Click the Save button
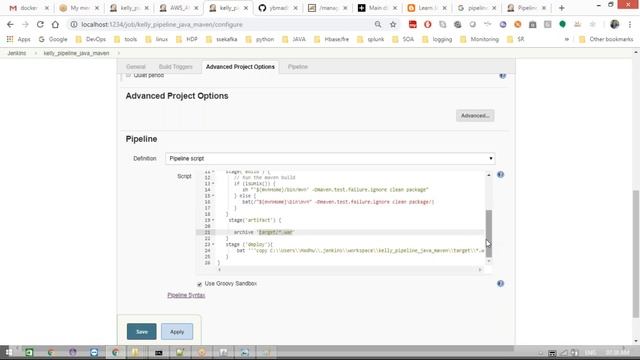Viewport: 640px width, 360px height. (x=142, y=331)
